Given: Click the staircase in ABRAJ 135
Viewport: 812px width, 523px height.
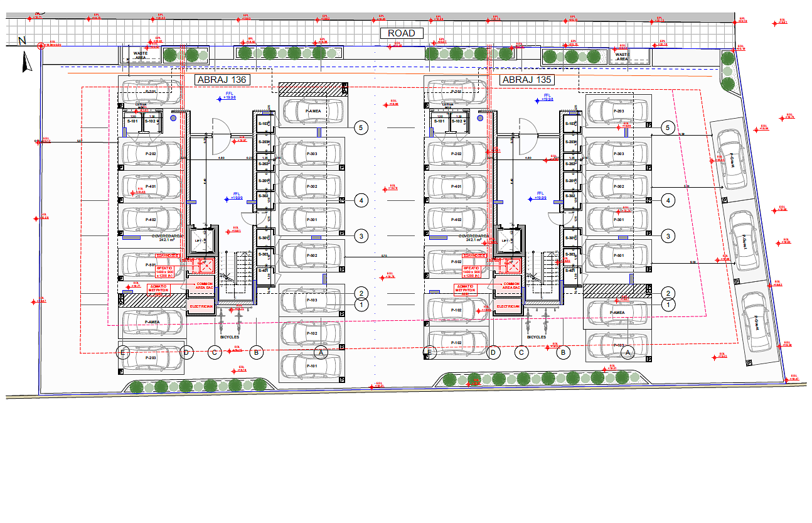Looking at the screenshot, I should click(x=543, y=275).
